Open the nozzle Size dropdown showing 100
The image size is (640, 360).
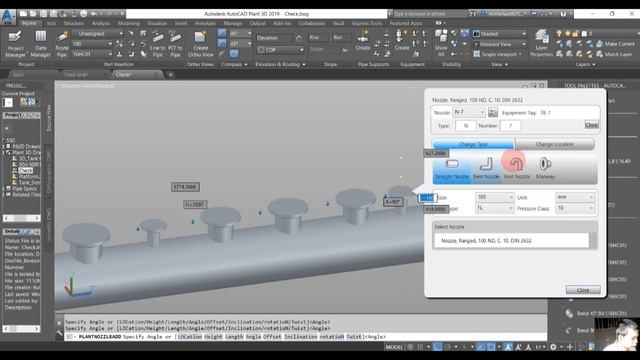pos(494,197)
